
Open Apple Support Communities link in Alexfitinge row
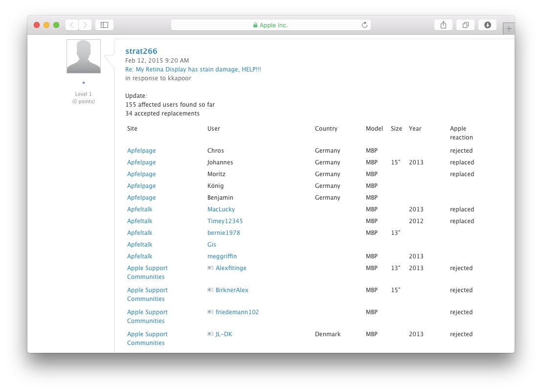147,273
